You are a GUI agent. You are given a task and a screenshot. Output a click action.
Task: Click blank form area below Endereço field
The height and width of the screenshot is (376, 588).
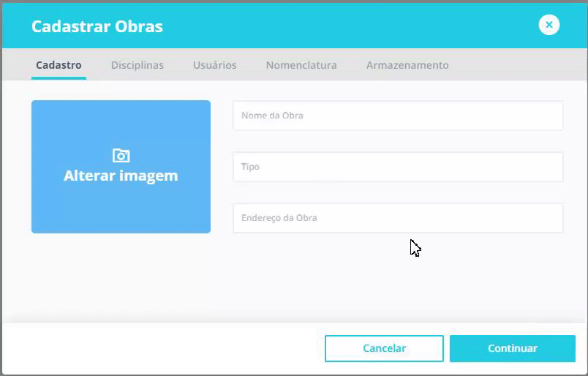tap(398, 278)
